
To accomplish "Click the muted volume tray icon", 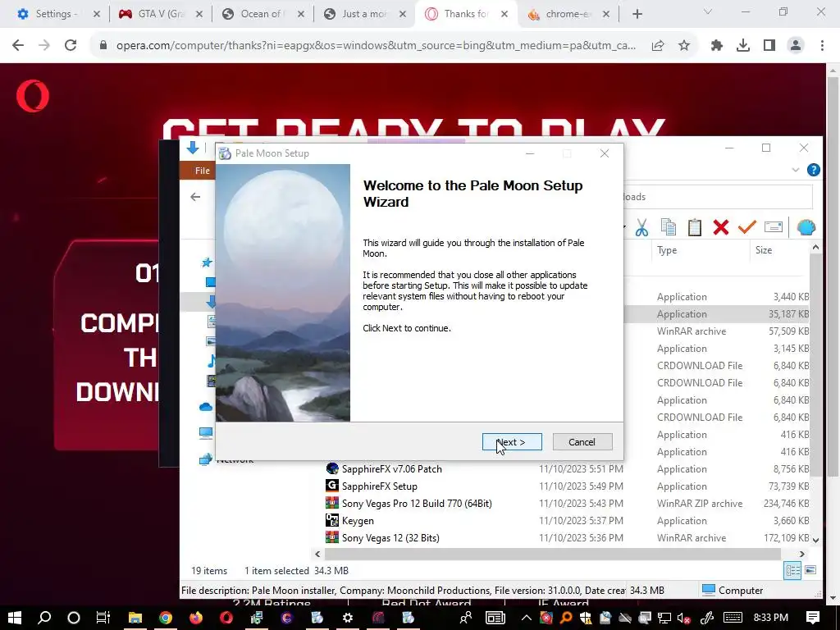I will pos(683,618).
